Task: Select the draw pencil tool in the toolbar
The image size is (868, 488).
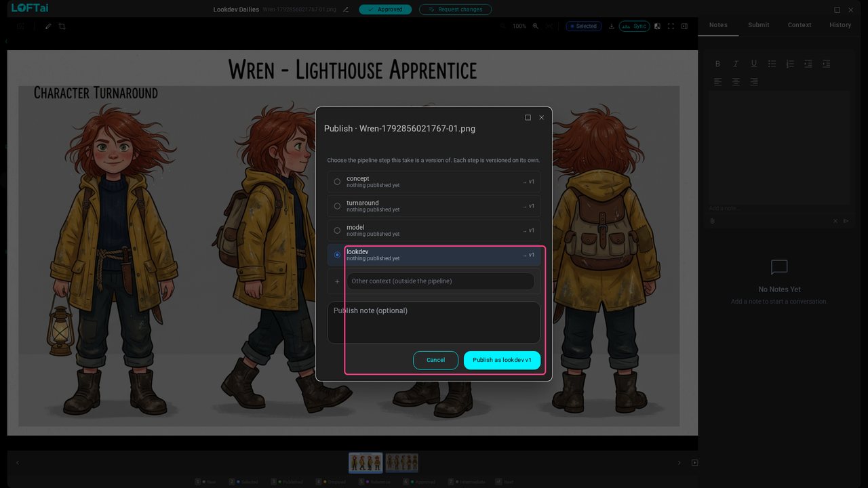Action: 48,26
